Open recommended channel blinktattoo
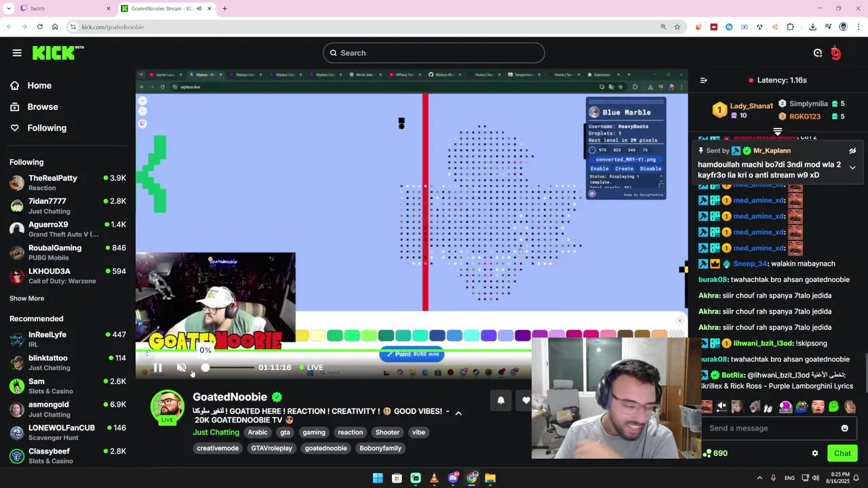The image size is (868, 488). (x=68, y=363)
